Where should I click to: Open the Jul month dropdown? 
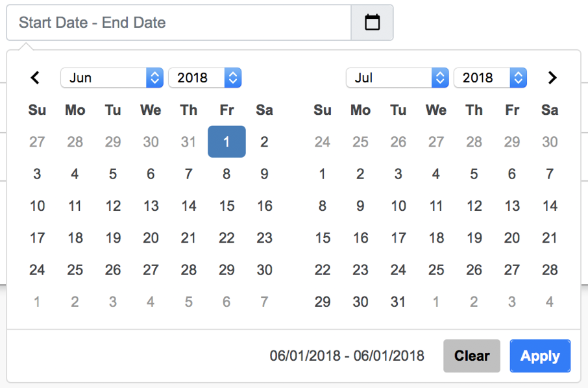coord(397,78)
